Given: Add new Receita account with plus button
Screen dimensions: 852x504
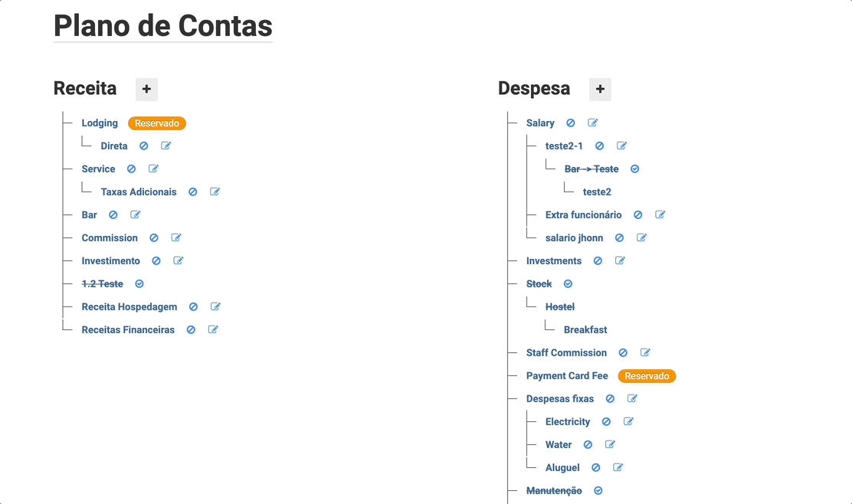Looking at the screenshot, I should coord(146,89).
